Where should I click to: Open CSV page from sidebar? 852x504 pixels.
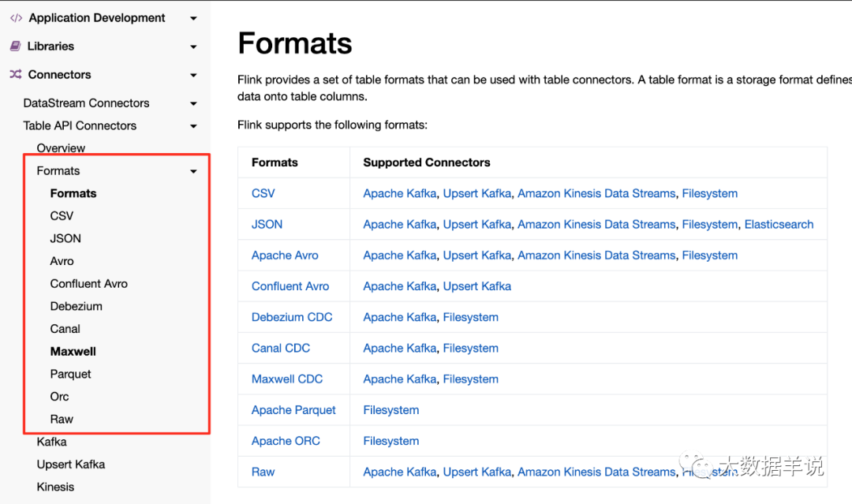tap(62, 215)
